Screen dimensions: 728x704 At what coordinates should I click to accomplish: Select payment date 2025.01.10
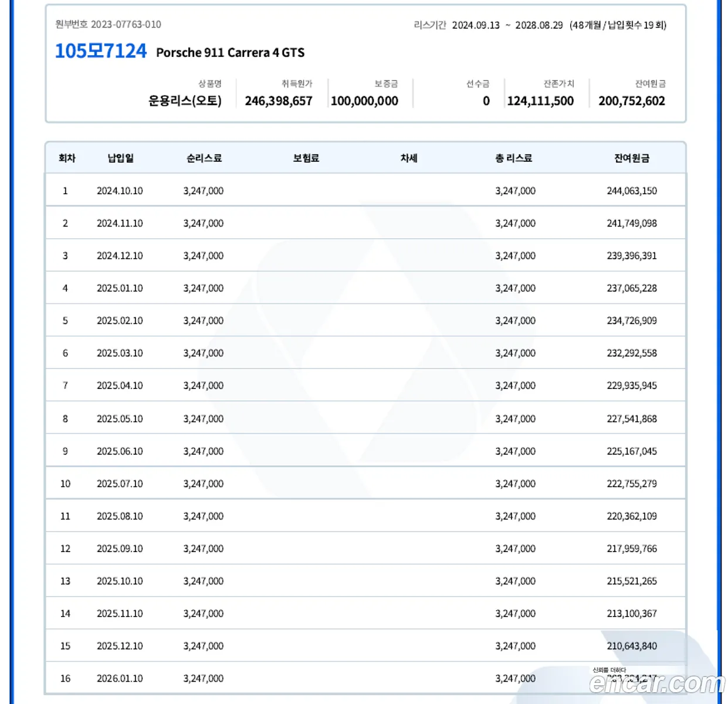click(120, 288)
